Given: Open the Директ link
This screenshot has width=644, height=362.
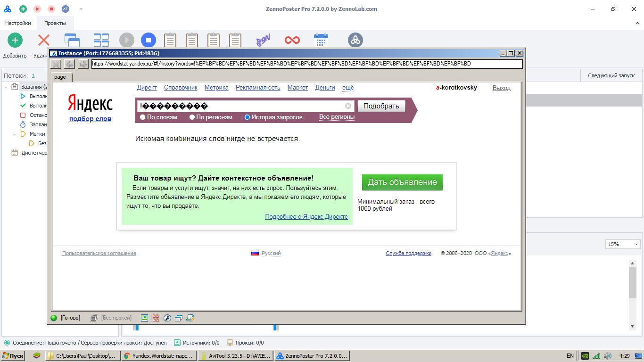Looking at the screenshot, I should click(x=147, y=88).
